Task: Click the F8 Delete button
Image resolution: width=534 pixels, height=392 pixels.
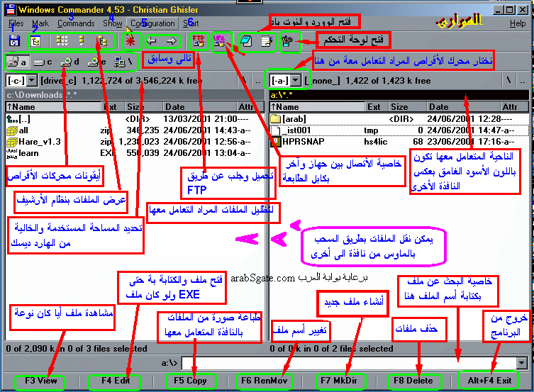Action: point(413,381)
